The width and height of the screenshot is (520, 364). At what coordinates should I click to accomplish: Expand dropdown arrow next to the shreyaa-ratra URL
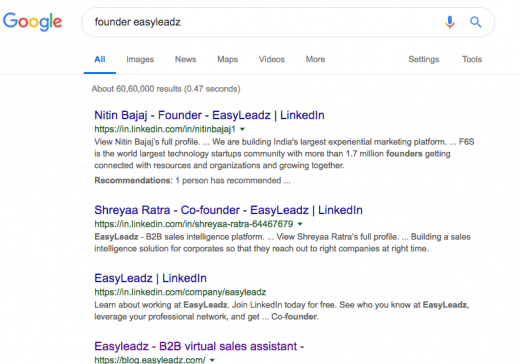pos(300,224)
